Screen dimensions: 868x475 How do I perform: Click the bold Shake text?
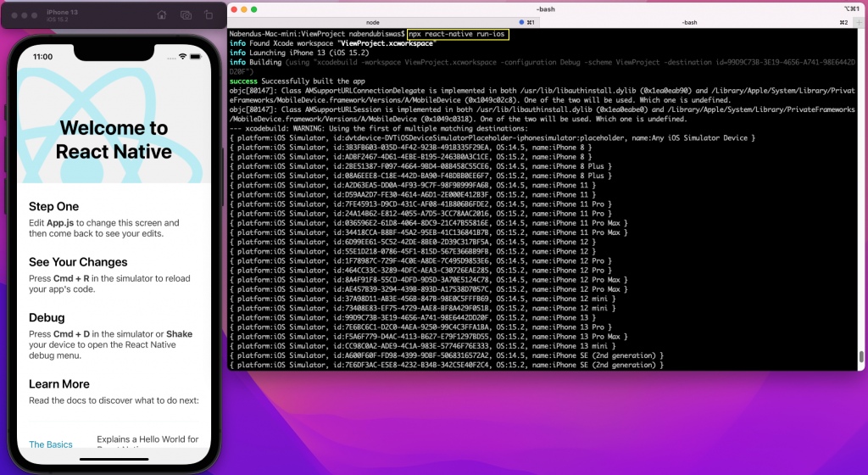click(x=180, y=334)
